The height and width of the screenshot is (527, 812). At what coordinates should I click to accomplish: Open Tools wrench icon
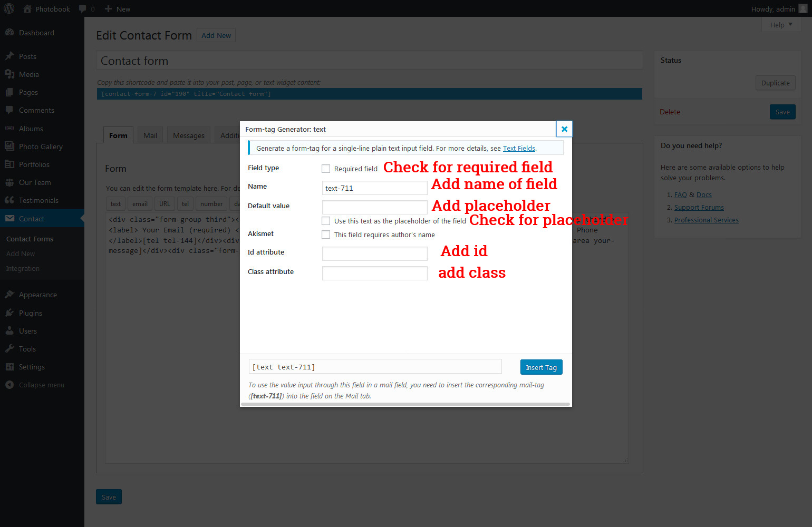pyautogui.click(x=9, y=349)
